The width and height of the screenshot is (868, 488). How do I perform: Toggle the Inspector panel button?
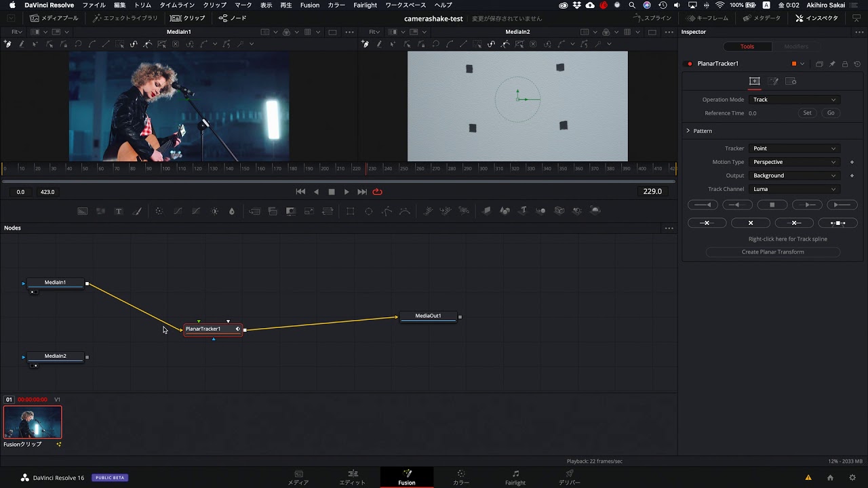[817, 18]
